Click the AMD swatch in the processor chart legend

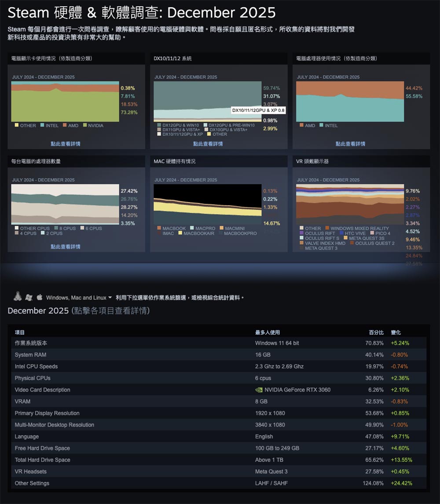pyautogui.click(x=301, y=126)
